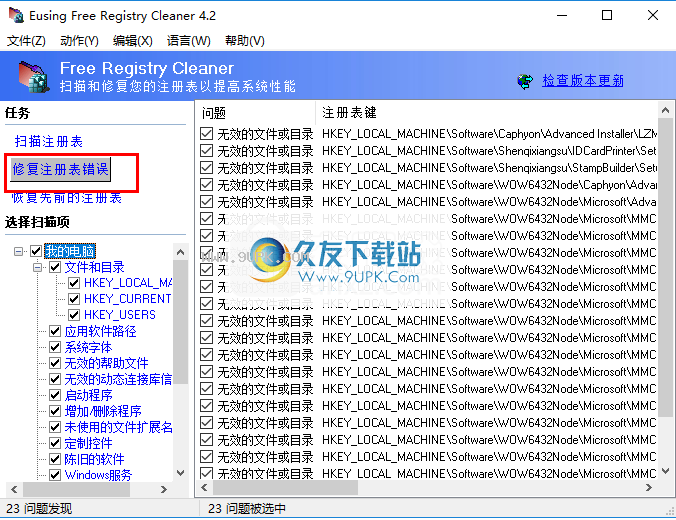Click the 检查版本更新 link
The height and width of the screenshot is (520, 676).
583,81
